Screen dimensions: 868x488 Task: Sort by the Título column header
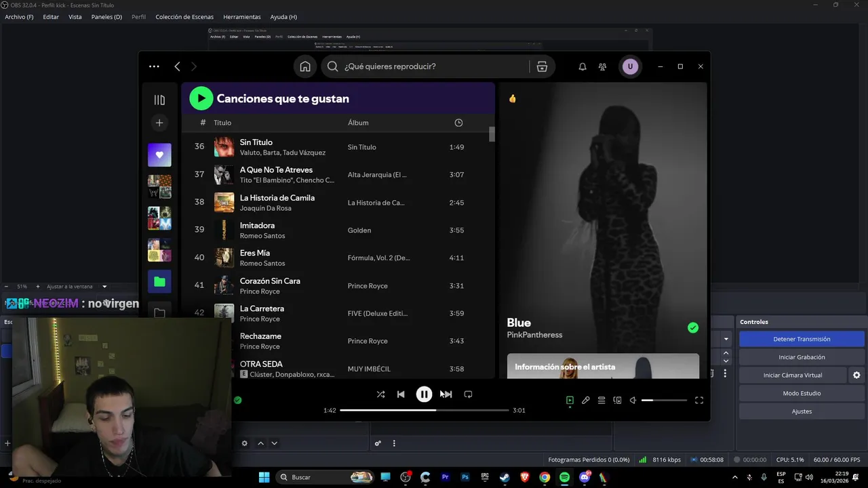point(222,123)
